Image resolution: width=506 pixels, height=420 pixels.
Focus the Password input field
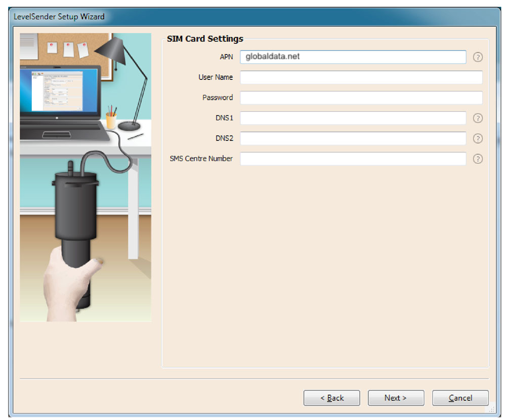pyautogui.click(x=361, y=98)
